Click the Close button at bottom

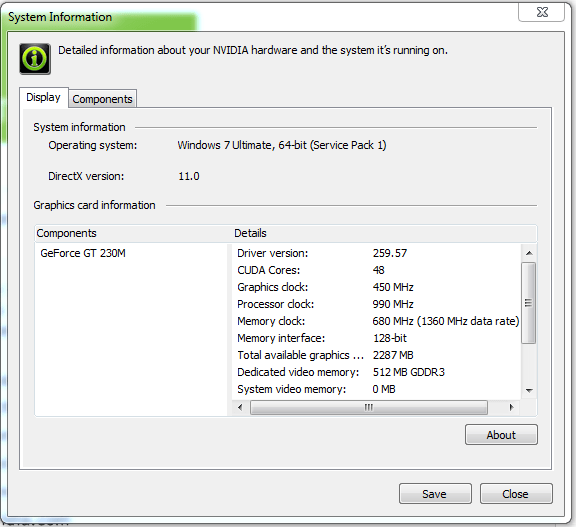click(x=516, y=494)
